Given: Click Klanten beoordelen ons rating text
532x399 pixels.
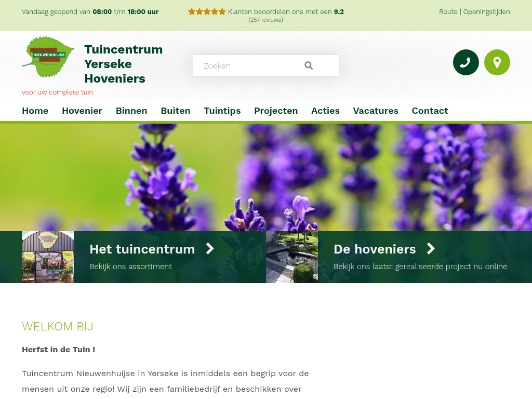Looking at the screenshot, I should click(x=286, y=11).
